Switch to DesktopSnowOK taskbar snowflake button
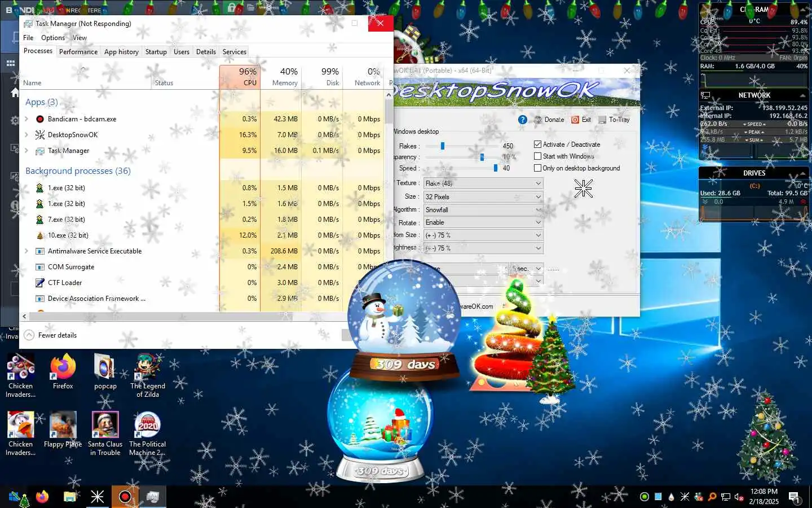 tap(98, 497)
